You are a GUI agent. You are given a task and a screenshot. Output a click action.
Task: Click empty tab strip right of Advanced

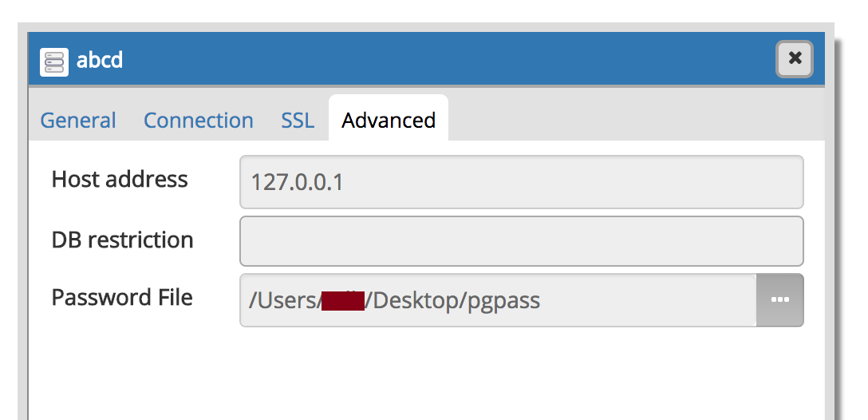630,121
